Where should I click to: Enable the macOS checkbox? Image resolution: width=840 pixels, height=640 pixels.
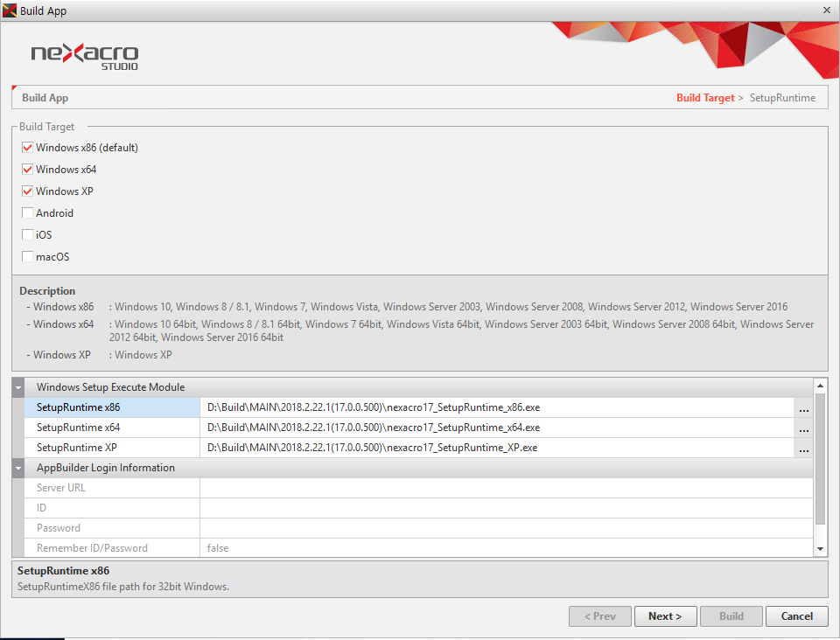tap(28, 257)
